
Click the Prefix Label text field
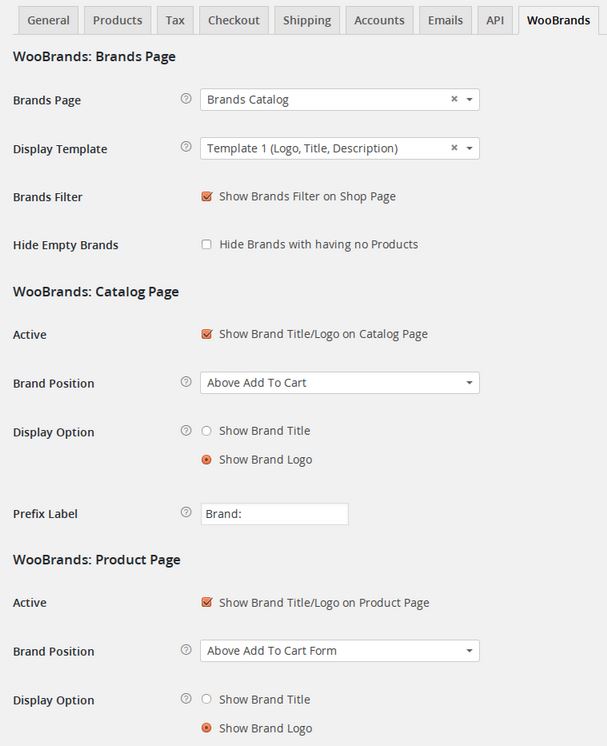(x=274, y=514)
